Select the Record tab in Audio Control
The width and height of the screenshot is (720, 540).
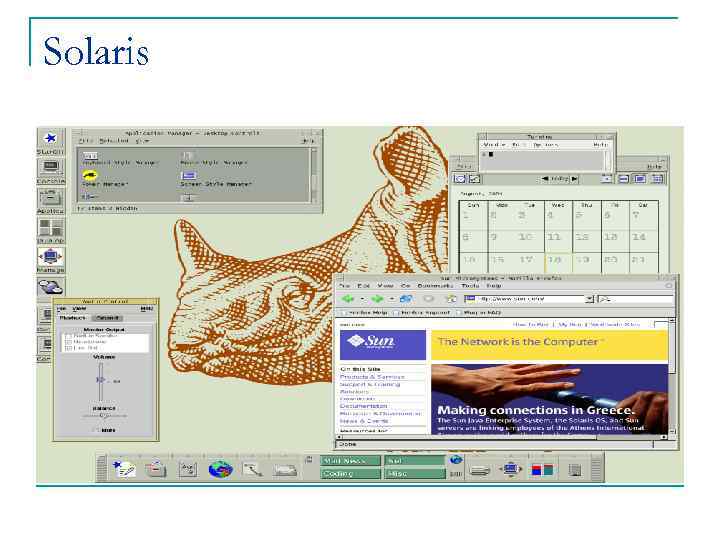pyautogui.click(x=107, y=318)
